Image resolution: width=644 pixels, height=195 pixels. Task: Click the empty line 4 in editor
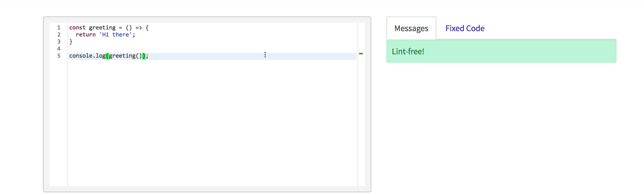(x=213, y=49)
